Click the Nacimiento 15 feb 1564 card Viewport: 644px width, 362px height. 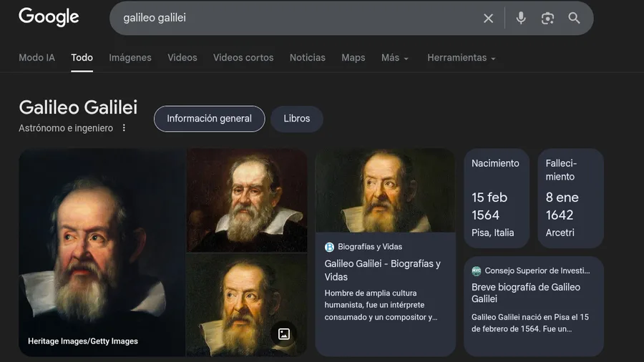pyautogui.click(x=497, y=198)
